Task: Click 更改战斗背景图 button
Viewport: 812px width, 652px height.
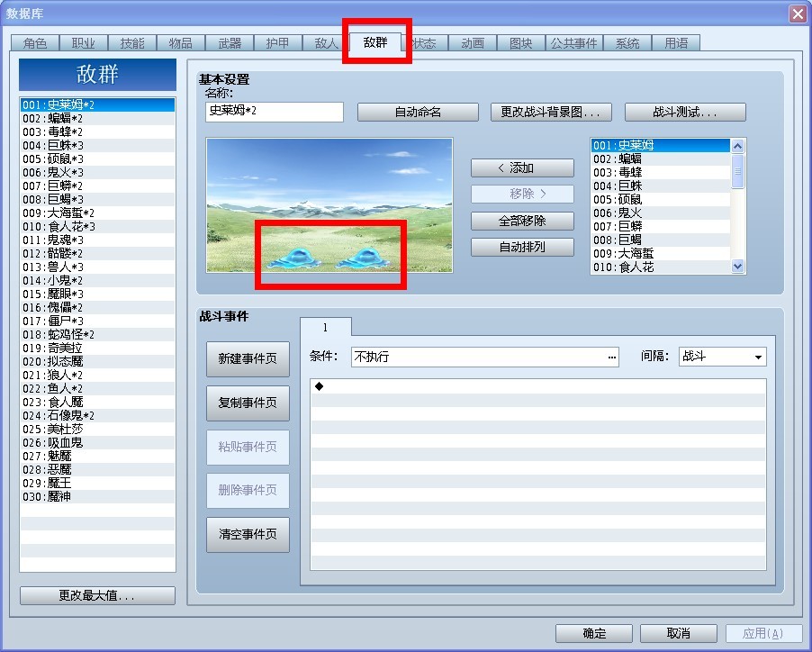Action: click(x=551, y=112)
